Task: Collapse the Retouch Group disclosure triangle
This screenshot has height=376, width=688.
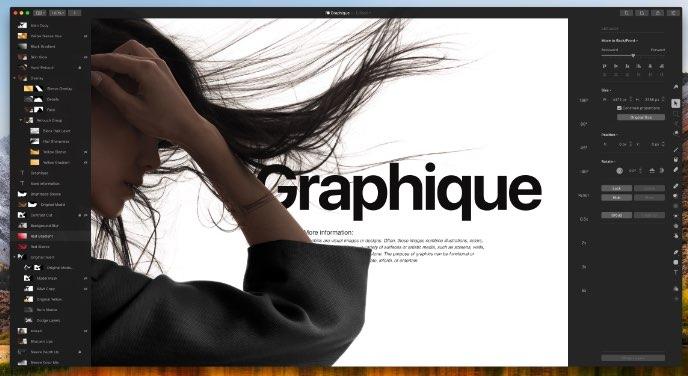Action: pos(21,120)
